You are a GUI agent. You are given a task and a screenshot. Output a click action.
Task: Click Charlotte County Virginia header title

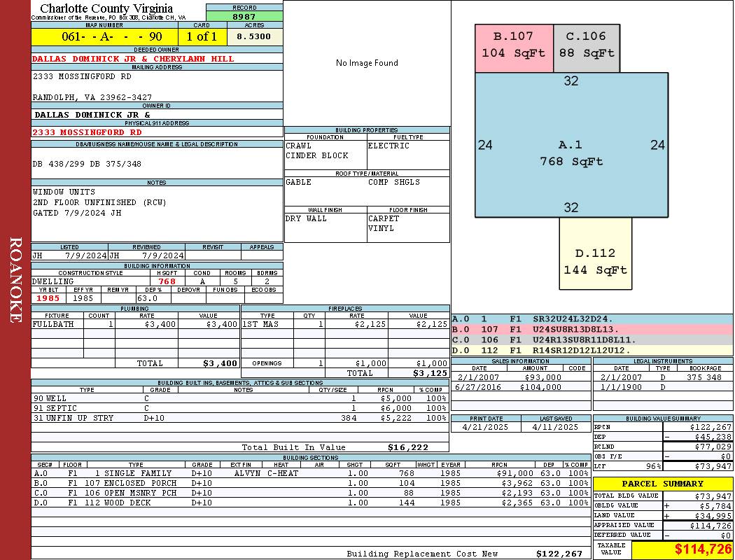pos(106,8)
